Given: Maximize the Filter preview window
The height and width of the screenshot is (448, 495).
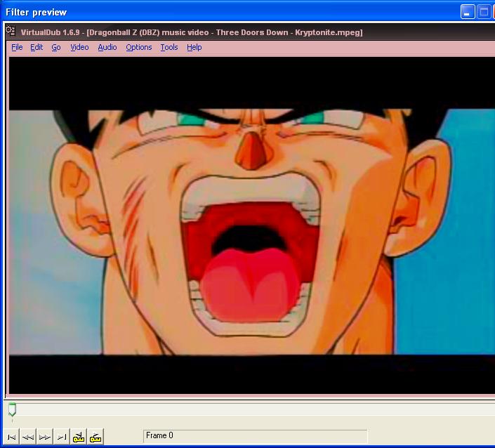Looking at the screenshot, I should coord(484,12).
